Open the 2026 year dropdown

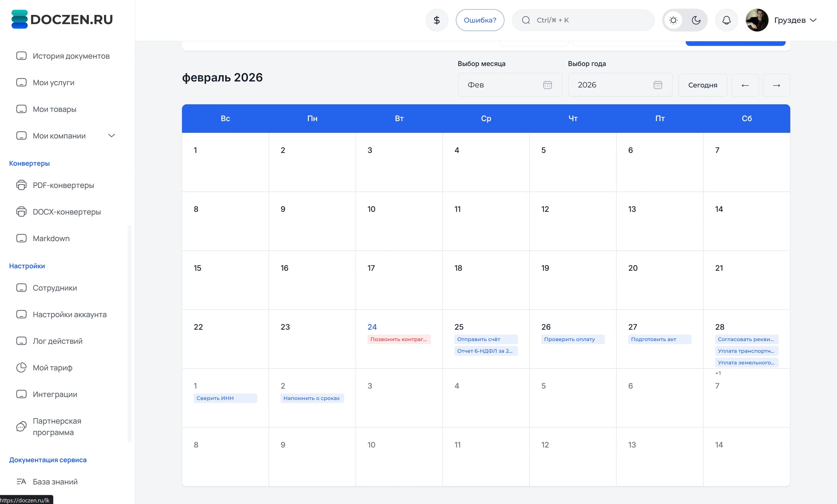pos(620,84)
